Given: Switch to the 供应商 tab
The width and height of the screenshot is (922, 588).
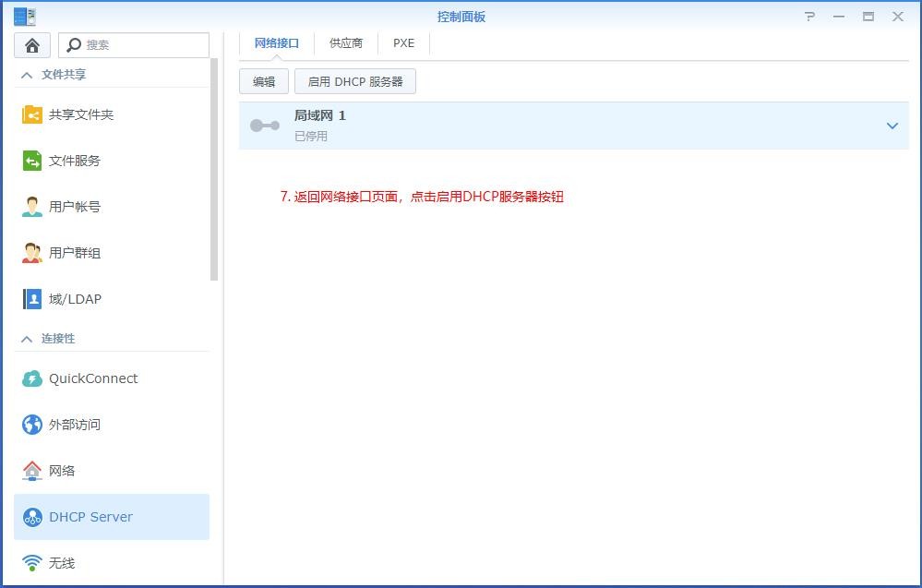Looking at the screenshot, I should coord(346,43).
